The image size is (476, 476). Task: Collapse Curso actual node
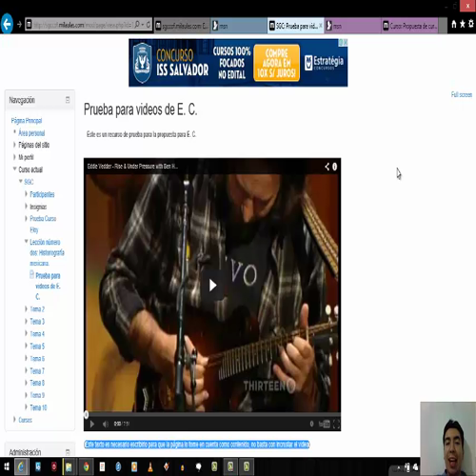[14, 169]
